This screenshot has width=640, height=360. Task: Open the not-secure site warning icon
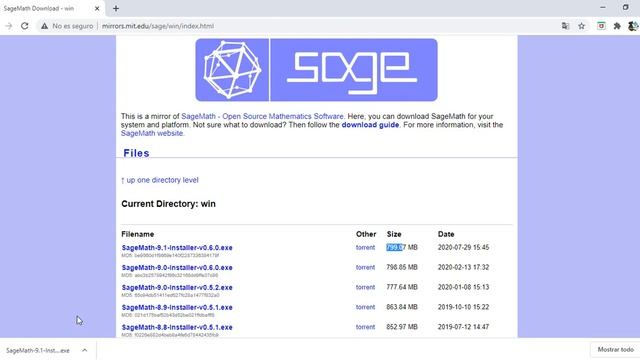(44, 26)
